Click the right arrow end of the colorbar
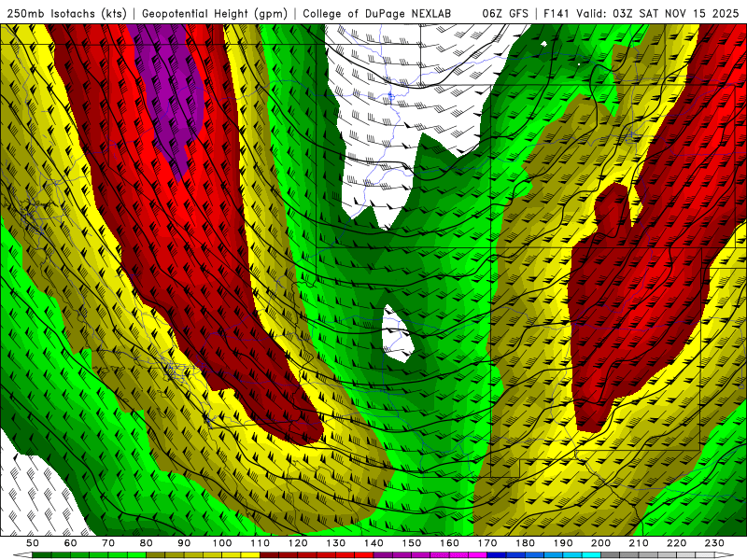Viewport: 747px width, 560px height. coord(725,554)
